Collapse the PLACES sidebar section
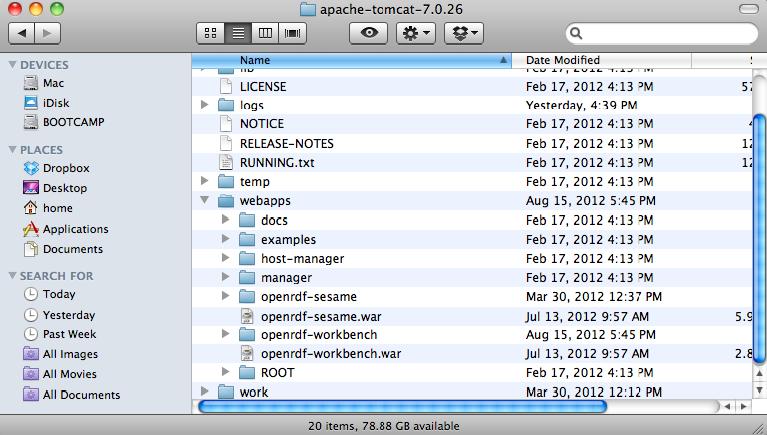This screenshot has width=767, height=435. click(x=13, y=150)
